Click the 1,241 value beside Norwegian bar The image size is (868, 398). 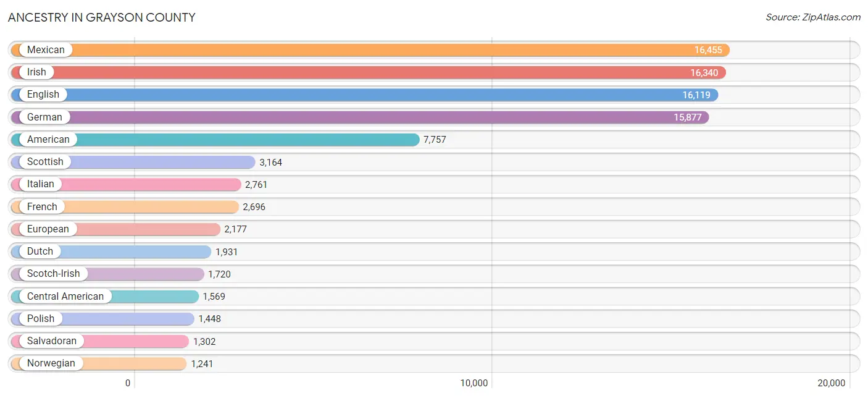(202, 364)
